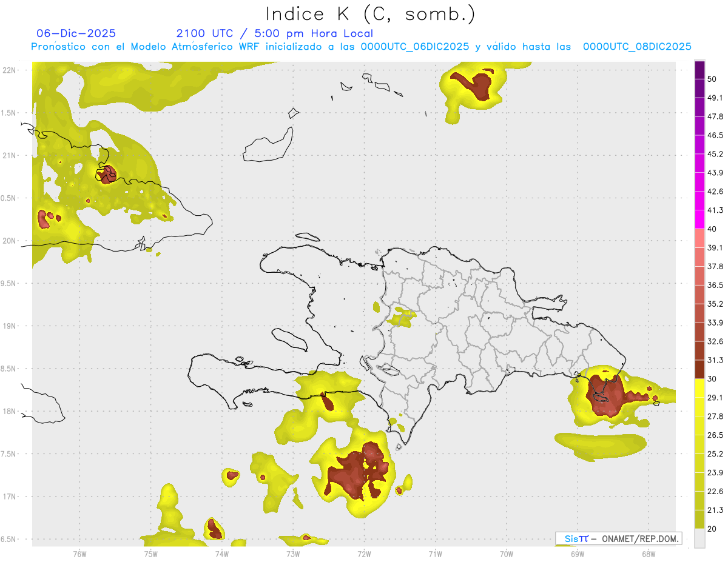Viewport: 728px width, 562px height.
Task: Click the legend value '33.9'
Action: [715, 323]
